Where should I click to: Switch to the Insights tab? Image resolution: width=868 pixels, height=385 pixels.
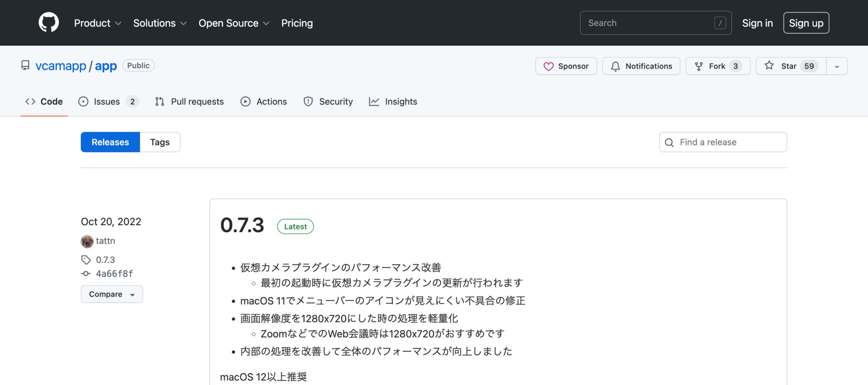pos(393,102)
